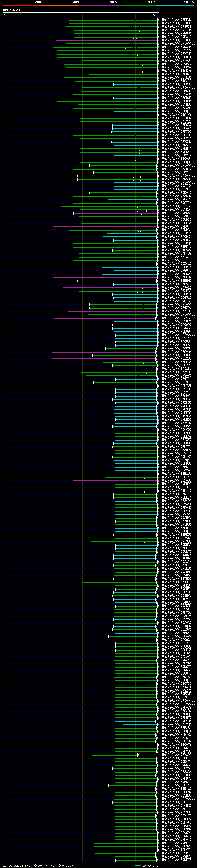Viewport: 197px width, 868px height.
Task: Open UniRef100_O22973 label
Action: pos(177,189)
